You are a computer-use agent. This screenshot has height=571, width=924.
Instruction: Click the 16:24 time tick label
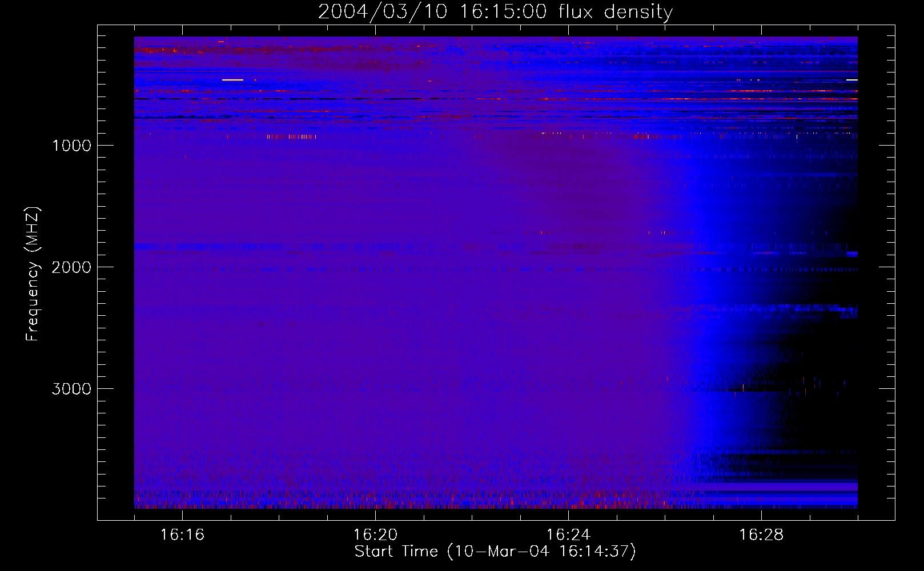[568, 534]
